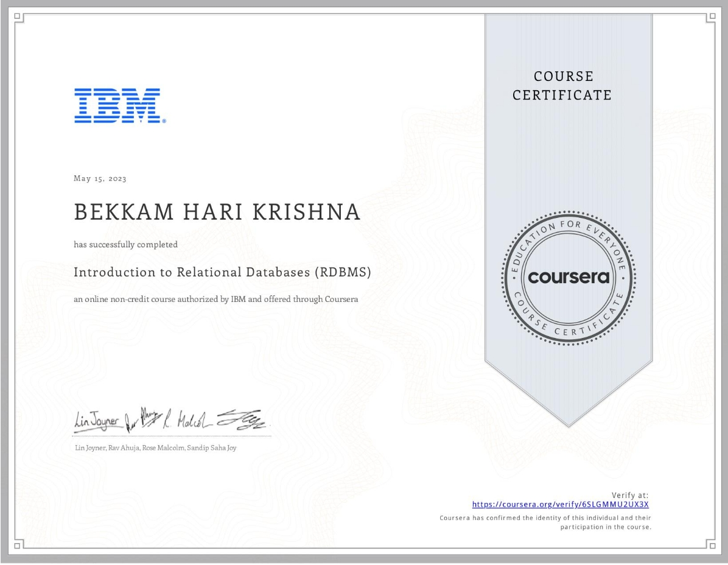Click the name BEKKAM HARI KRISHNA
Viewport: 728px width, 565px height.
coord(217,212)
